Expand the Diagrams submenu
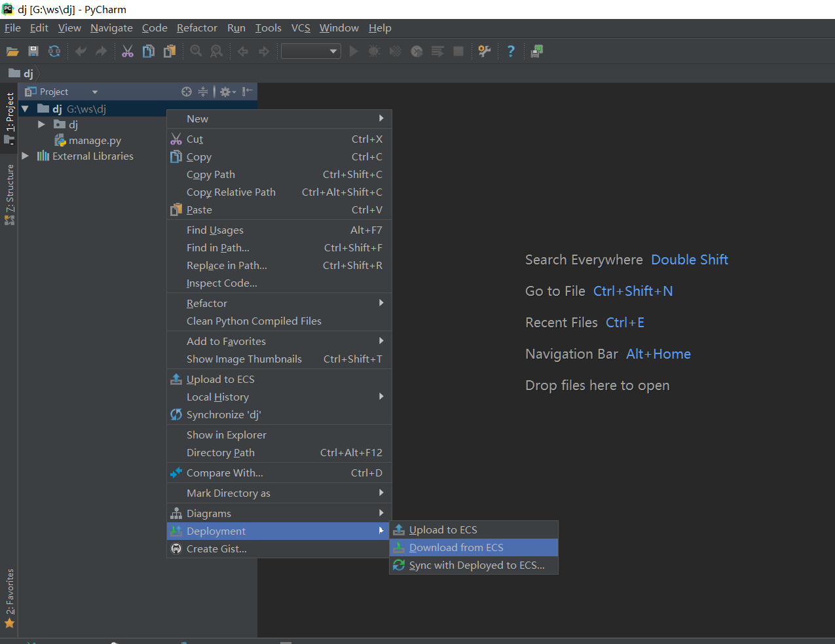 pos(279,513)
